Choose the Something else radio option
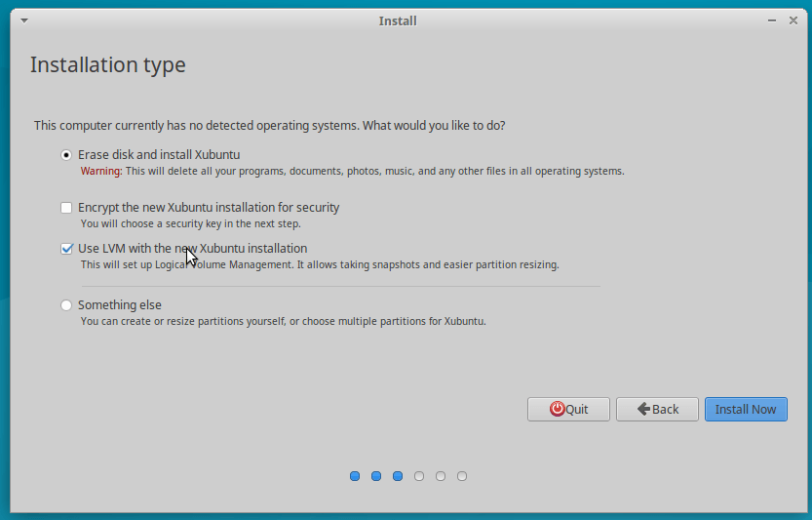The height and width of the screenshot is (520, 812). (x=66, y=305)
